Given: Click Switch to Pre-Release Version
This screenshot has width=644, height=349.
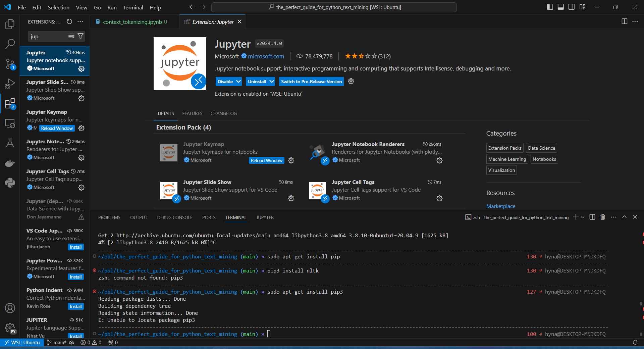Looking at the screenshot, I should (x=311, y=82).
